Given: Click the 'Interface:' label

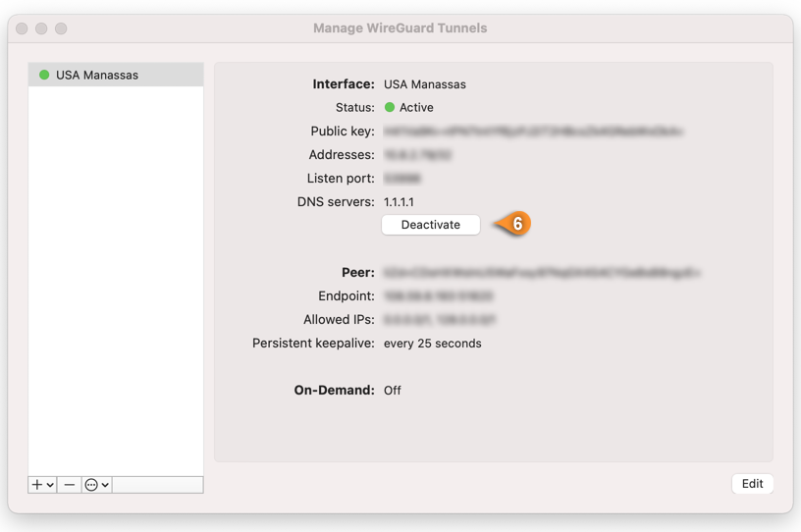Looking at the screenshot, I should 344,84.
